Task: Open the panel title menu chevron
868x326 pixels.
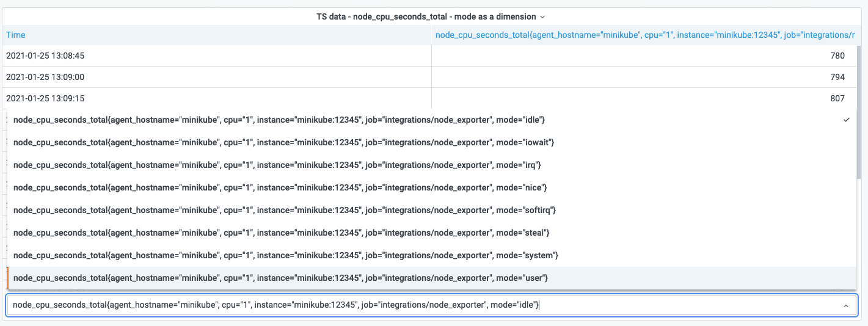Action: [x=542, y=17]
